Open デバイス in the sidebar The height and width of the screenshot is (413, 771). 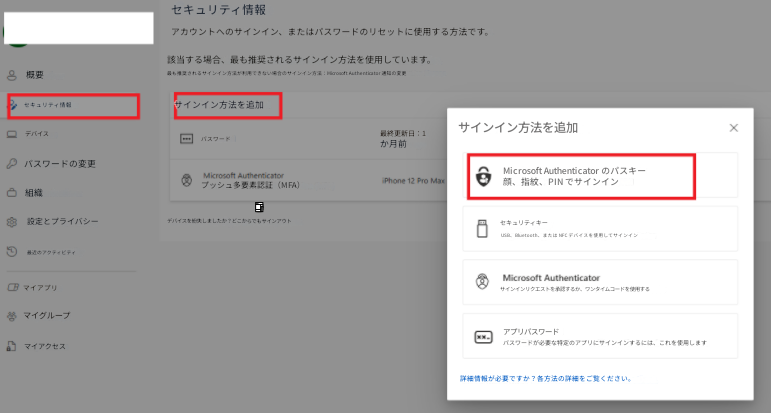coord(37,134)
